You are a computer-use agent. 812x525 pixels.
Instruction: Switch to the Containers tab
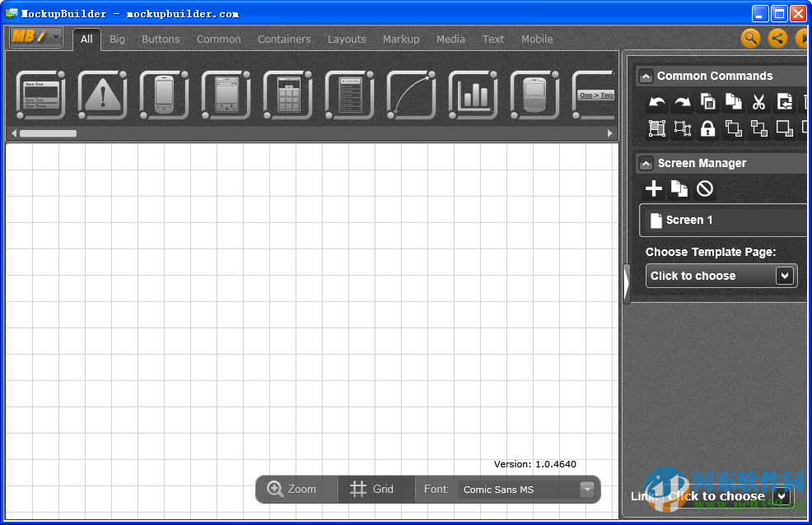pyautogui.click(x=284, y=39)
